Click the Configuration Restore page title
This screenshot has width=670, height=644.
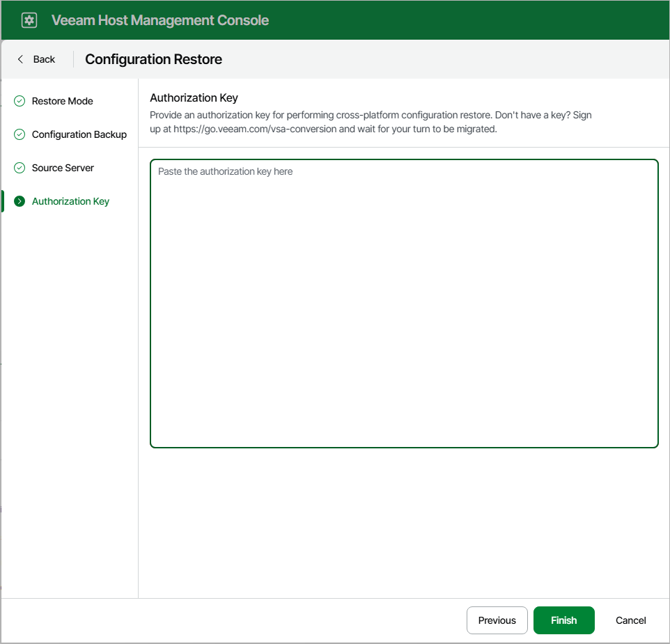pos(153,59)
